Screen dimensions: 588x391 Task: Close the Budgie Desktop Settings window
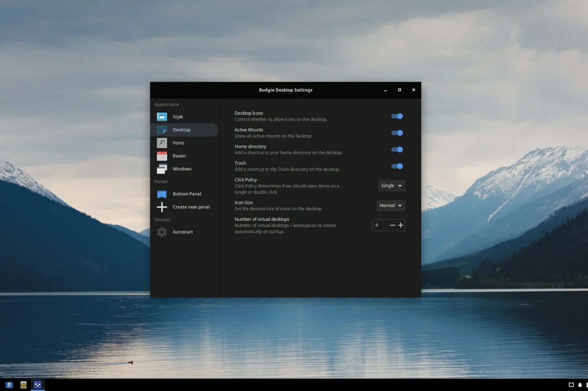click(x=414, y=90)
